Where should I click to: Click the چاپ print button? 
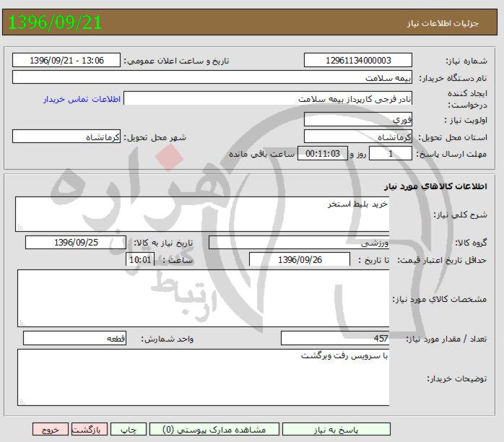pyautogui.click(x=129, y=430)
